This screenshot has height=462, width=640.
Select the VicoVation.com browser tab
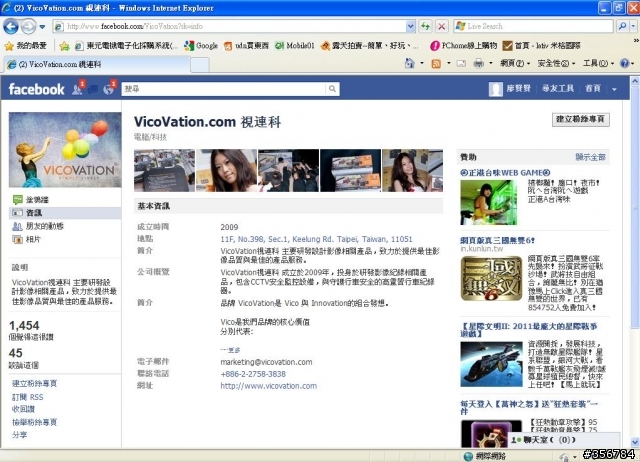[96, 64]
